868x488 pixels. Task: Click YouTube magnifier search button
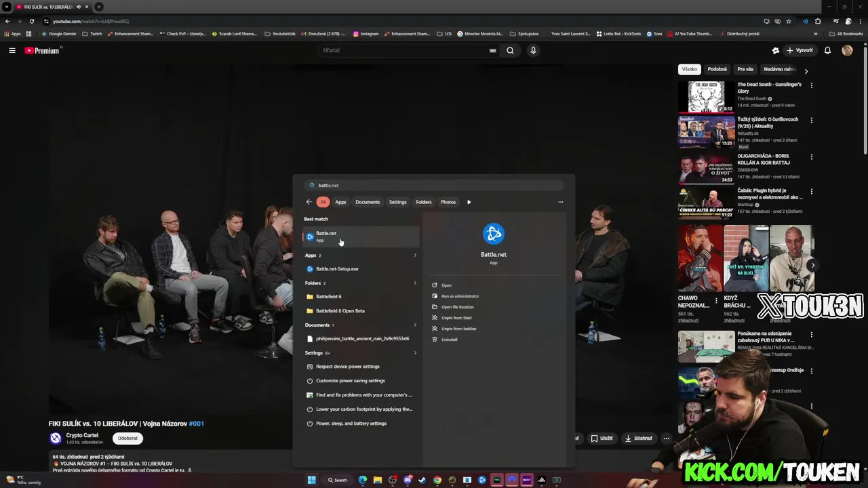click(x=510, y=50)
